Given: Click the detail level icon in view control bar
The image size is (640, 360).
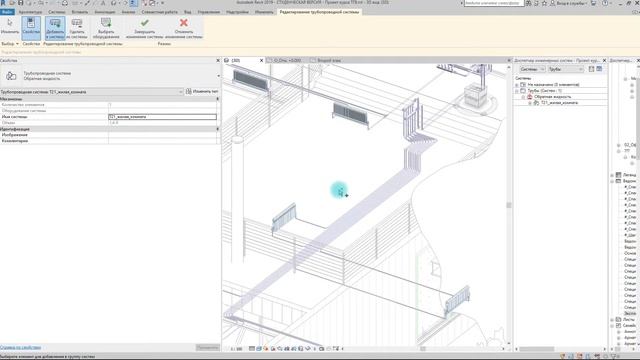Looking at the screenshot, I should click(252, 349).
